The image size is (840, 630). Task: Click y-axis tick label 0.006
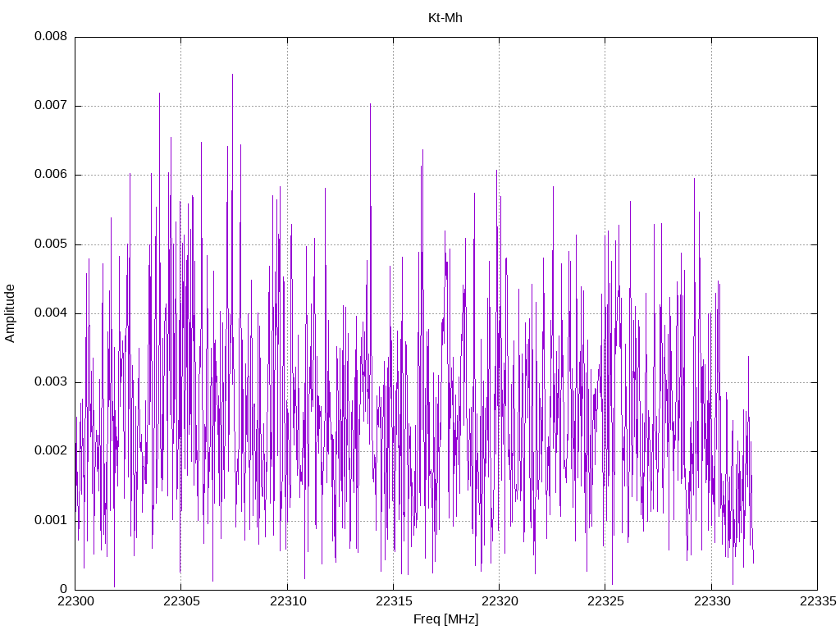(51, 174)
